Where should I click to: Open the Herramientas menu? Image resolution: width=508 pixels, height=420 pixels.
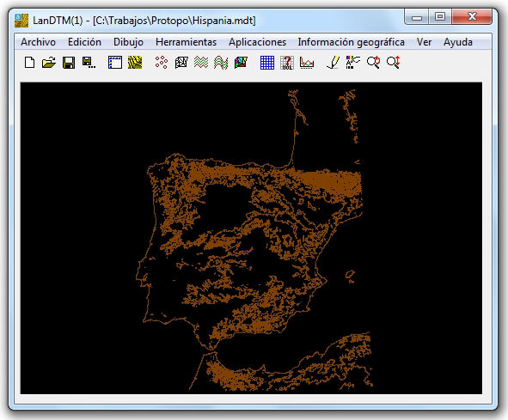pyautogui.click(x=186, y=42)
